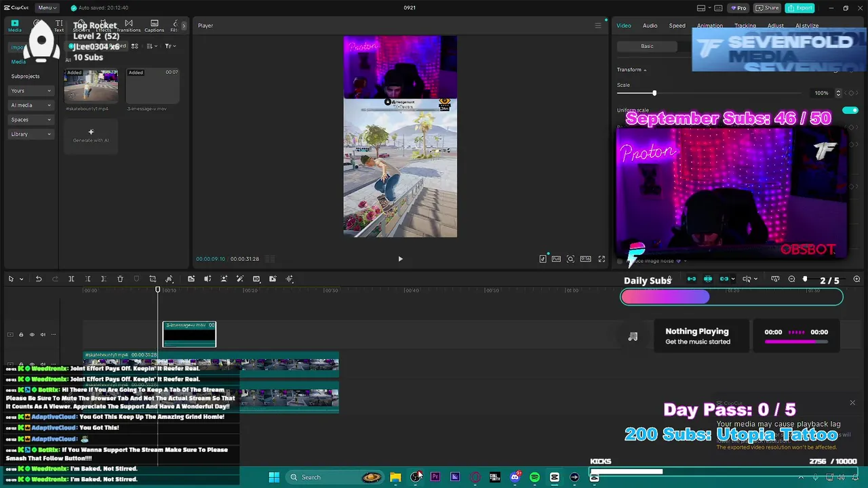Toggle auto snapping in timeline
This screenshot has width=868, height=488.
708,279
